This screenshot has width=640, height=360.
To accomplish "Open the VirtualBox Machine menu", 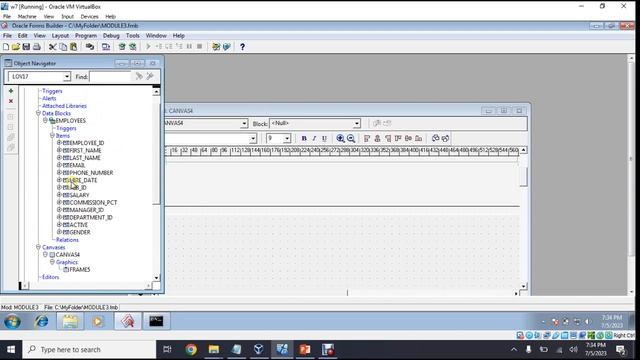I will [27, 16].
